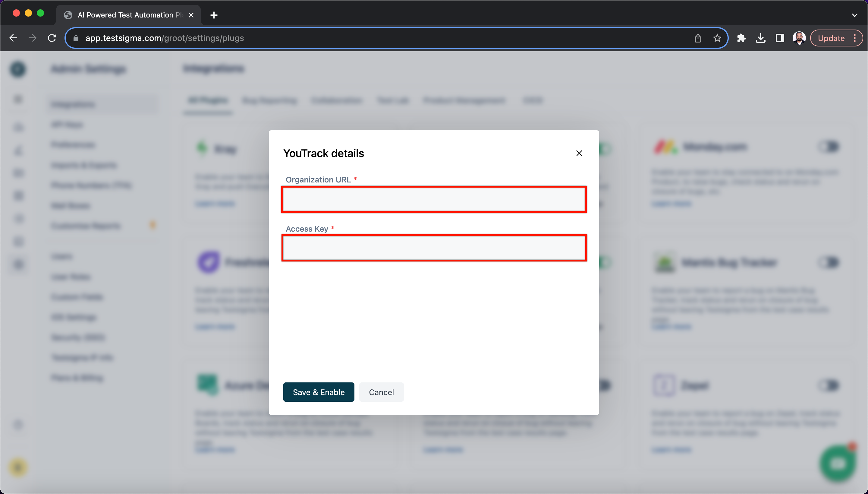Toggle the Mantis Bug Tracker switch
This screenshot has height=494, width=868.
tap(829, 262)
